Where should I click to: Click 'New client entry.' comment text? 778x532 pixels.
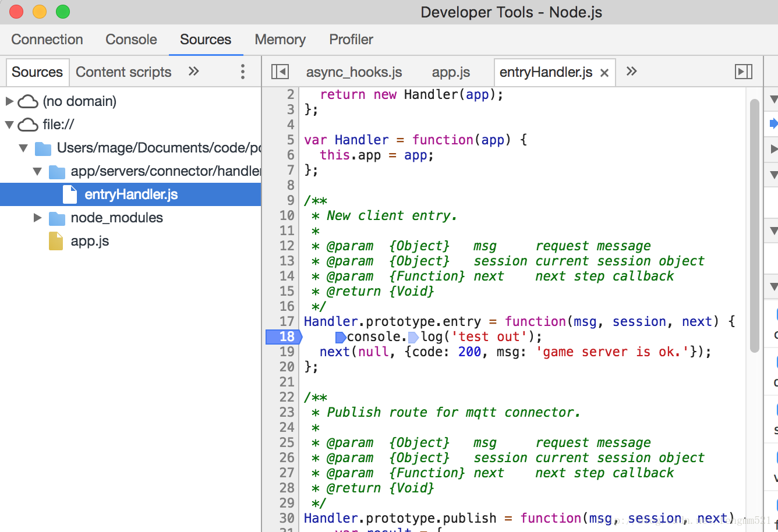[391, 216]
